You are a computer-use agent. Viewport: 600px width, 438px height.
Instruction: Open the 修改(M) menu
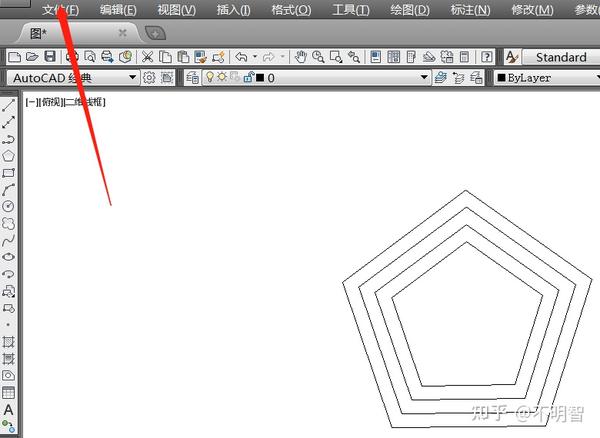click(532, 10)
